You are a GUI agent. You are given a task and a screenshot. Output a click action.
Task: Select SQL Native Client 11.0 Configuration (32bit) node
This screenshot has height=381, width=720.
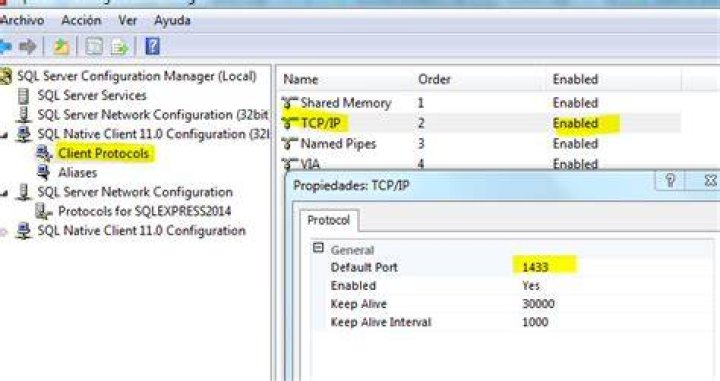click(x=153, y=134)
